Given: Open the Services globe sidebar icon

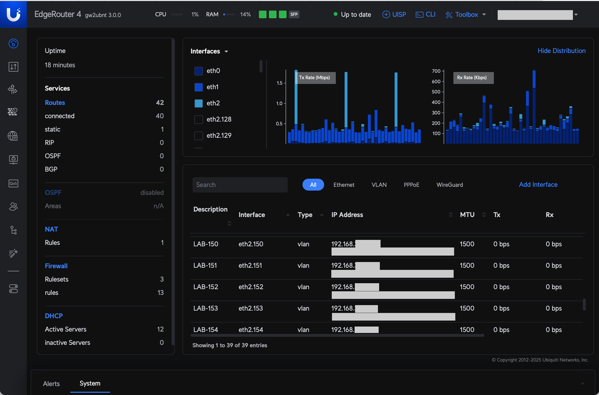Looking at the screenshot, I should point(13,136).
